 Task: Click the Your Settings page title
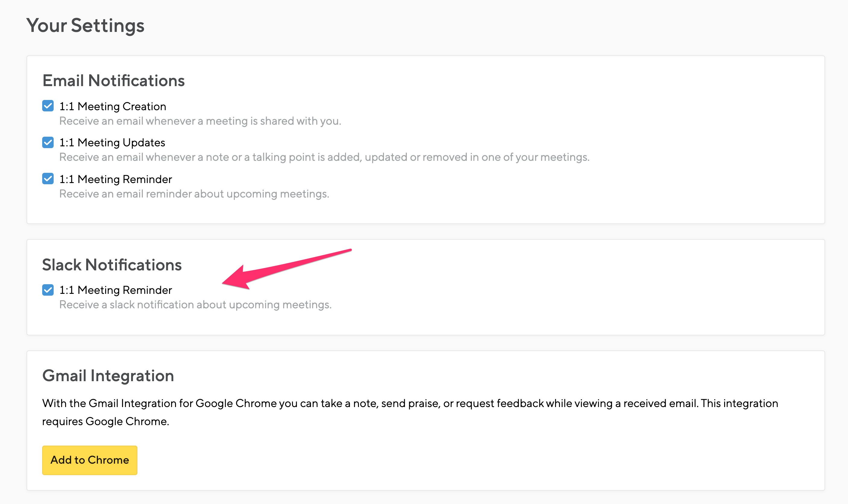[x=86, y=26]
